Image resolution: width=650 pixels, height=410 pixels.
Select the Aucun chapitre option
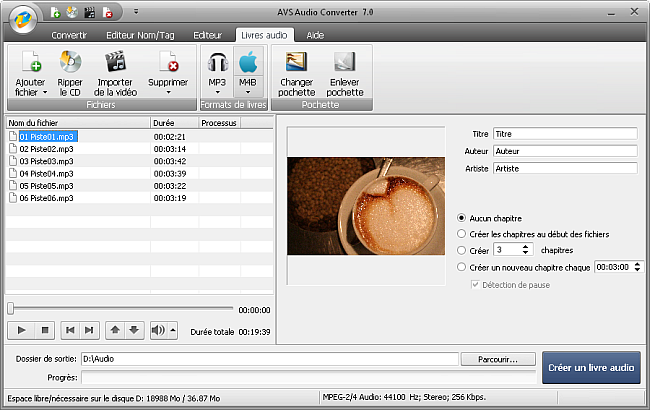point(461,218)
